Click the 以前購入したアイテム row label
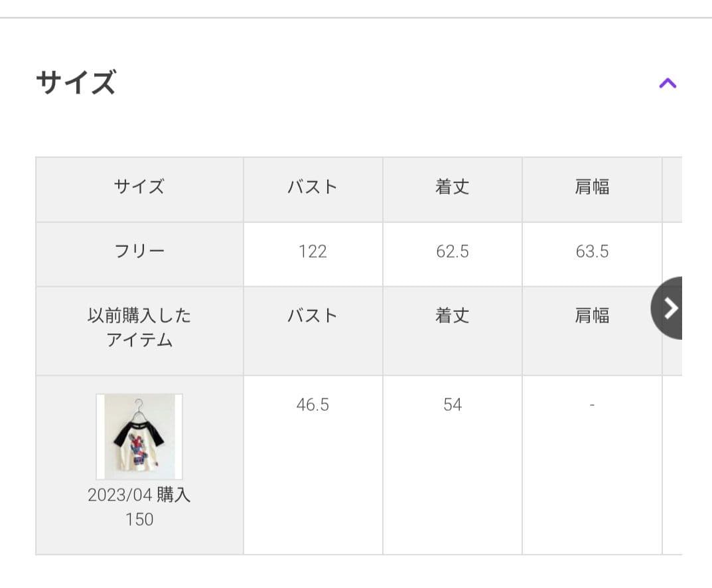712x588 pixels. [x=139, y=328]
